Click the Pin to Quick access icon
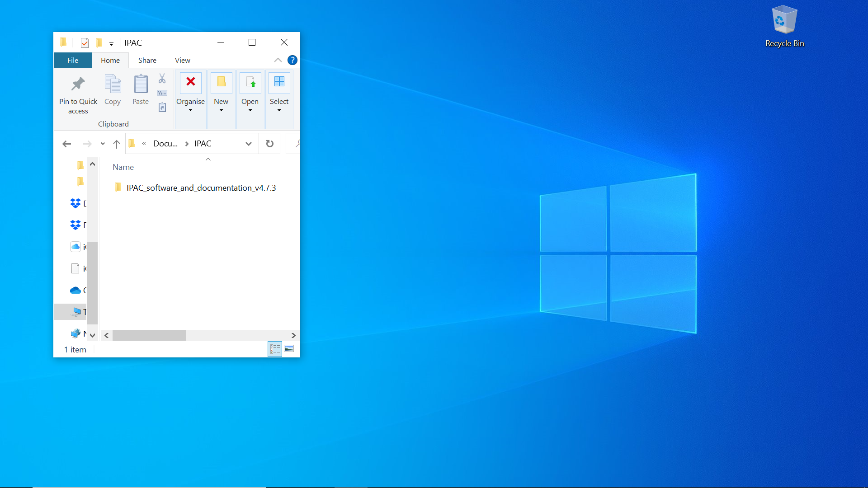 click(x=78, y=84)
